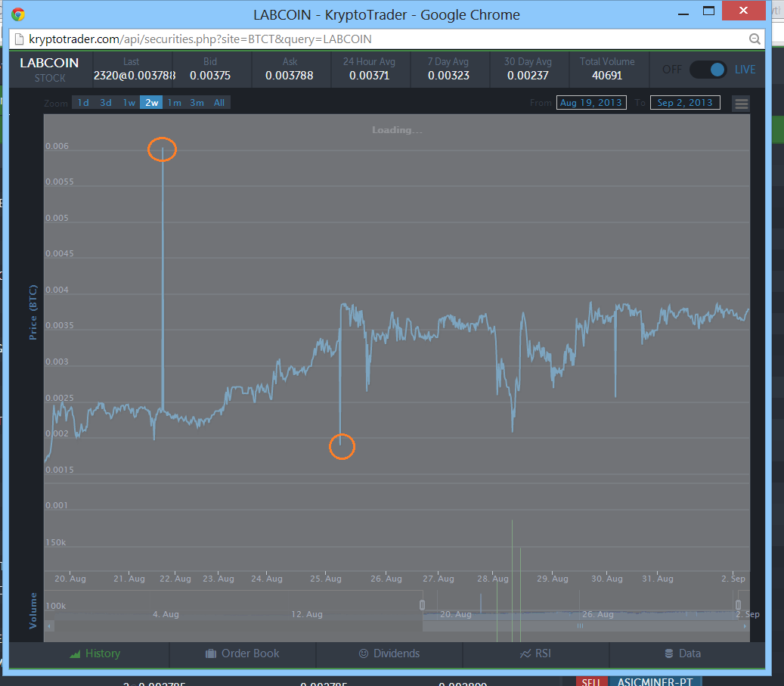The height and width of the screenshot is (686, 784).
Task: Switch to the History tab
Action: [95, 653]
